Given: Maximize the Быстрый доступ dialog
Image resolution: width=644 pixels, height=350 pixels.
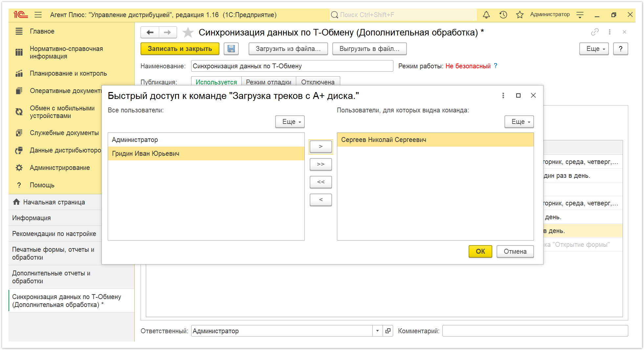Looking at the screenshot, I should [x=518, y=95].
